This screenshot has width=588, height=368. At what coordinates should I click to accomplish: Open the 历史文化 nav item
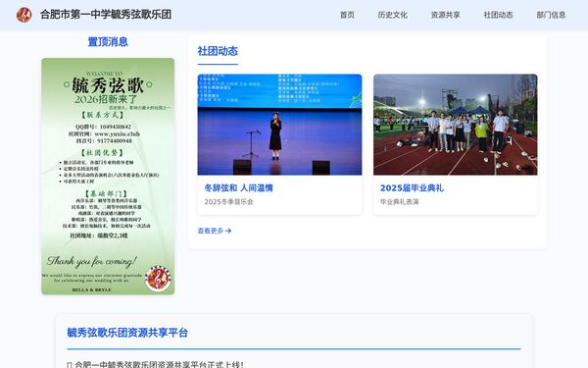click(392, 15)
